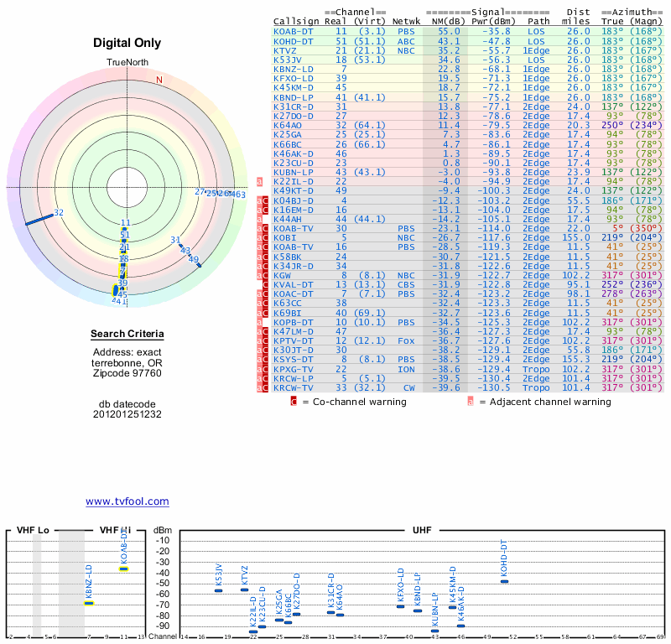Click the TrueNorth label above radar
671x644 pixels.
point(127,63)
